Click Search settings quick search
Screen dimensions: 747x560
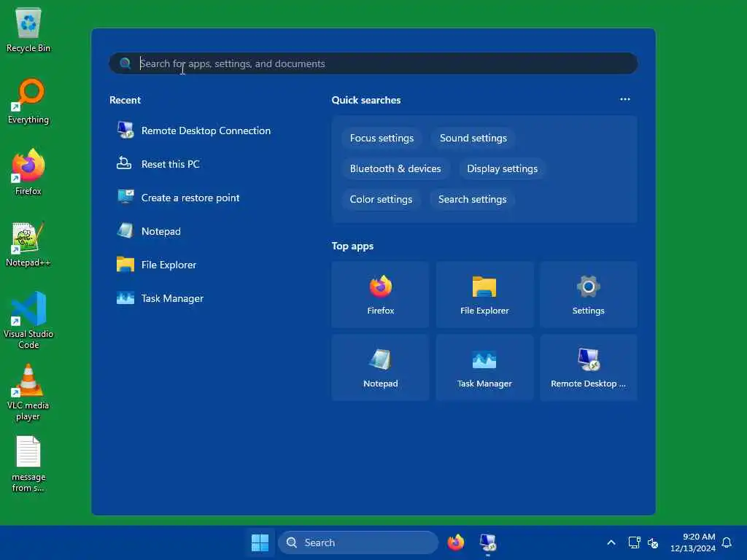[472, 199]
